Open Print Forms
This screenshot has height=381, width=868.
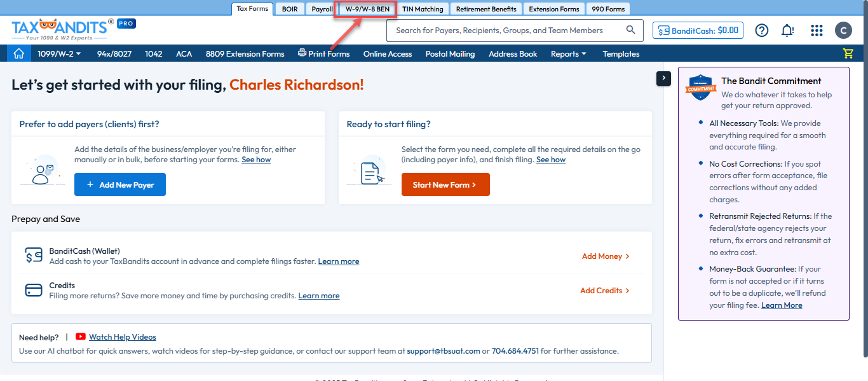pyautogui.click(x=324, y=53)
